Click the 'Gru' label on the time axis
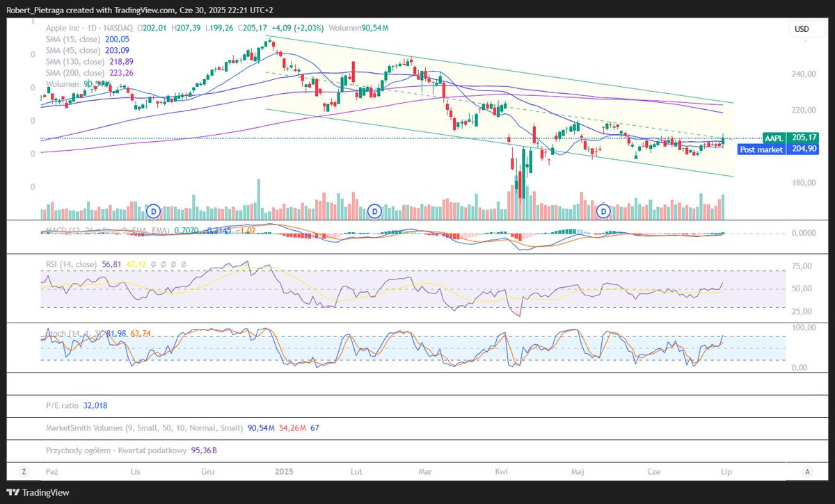Screen dimensions: 835x504 207,471
